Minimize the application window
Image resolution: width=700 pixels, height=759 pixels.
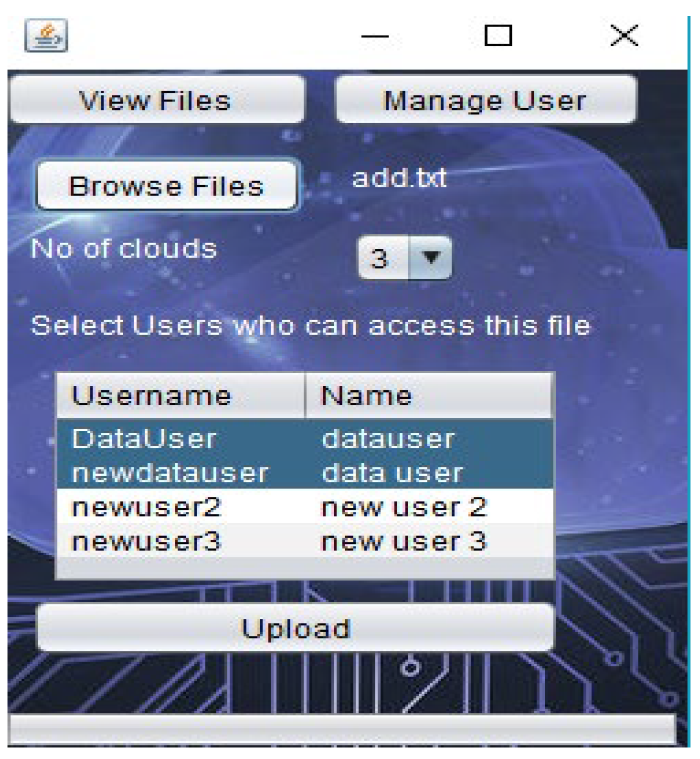click(374, 36)
